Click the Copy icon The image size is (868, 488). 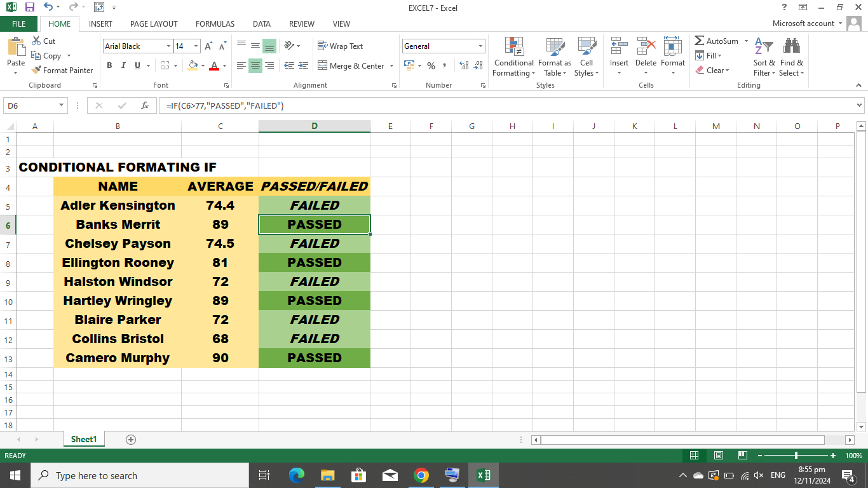[36, 55]
